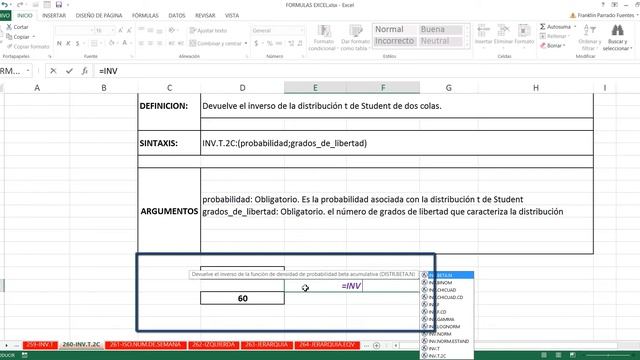Open the font size dropdown
The image size is (640, 360).
[112, 31]
